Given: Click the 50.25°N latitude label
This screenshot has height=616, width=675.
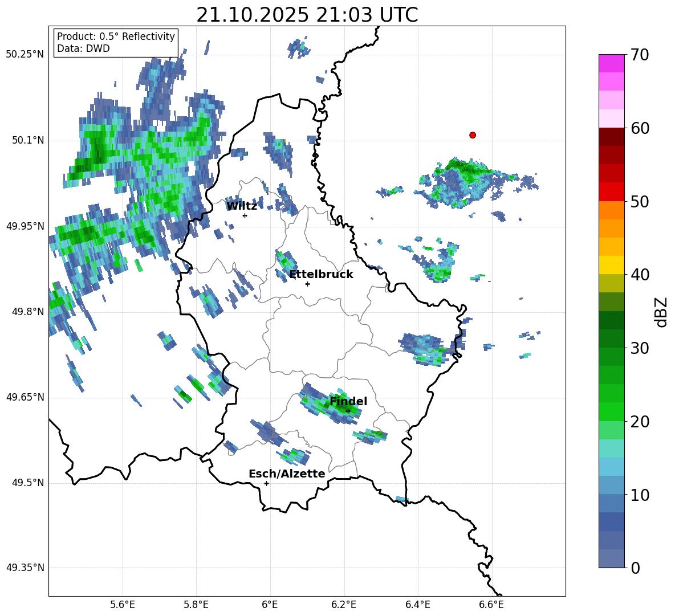Looking at the screenshot, I should tap(25, 55).
